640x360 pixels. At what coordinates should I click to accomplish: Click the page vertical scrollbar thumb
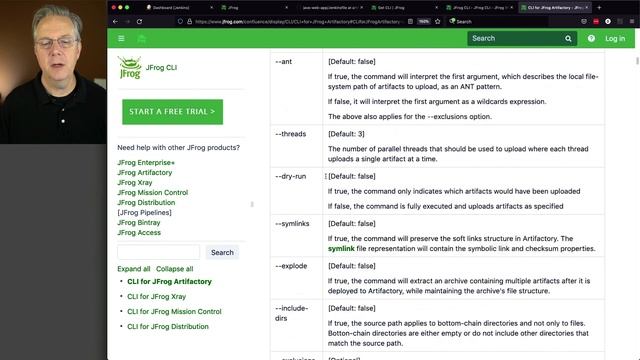(x=637, y=61)
